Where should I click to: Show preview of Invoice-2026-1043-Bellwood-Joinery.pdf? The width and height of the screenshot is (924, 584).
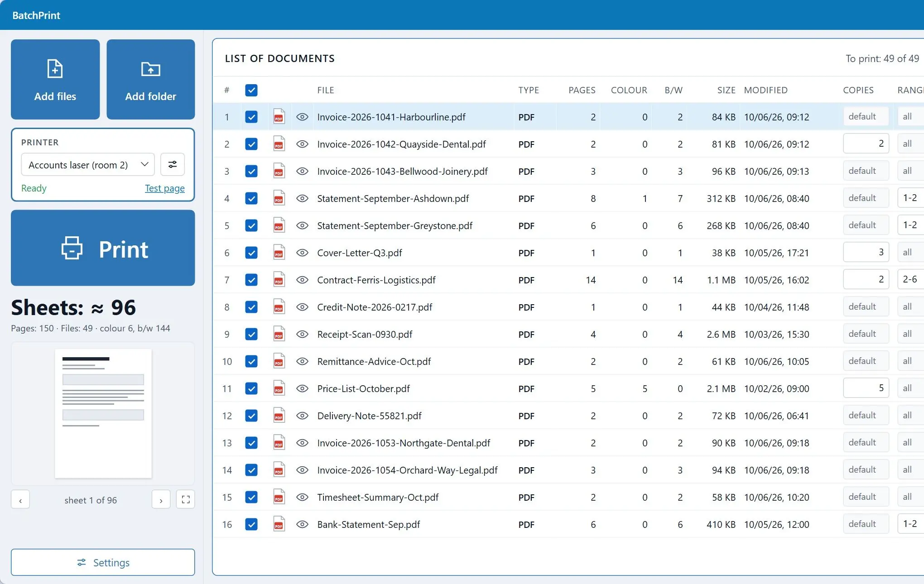pos(302,171)
